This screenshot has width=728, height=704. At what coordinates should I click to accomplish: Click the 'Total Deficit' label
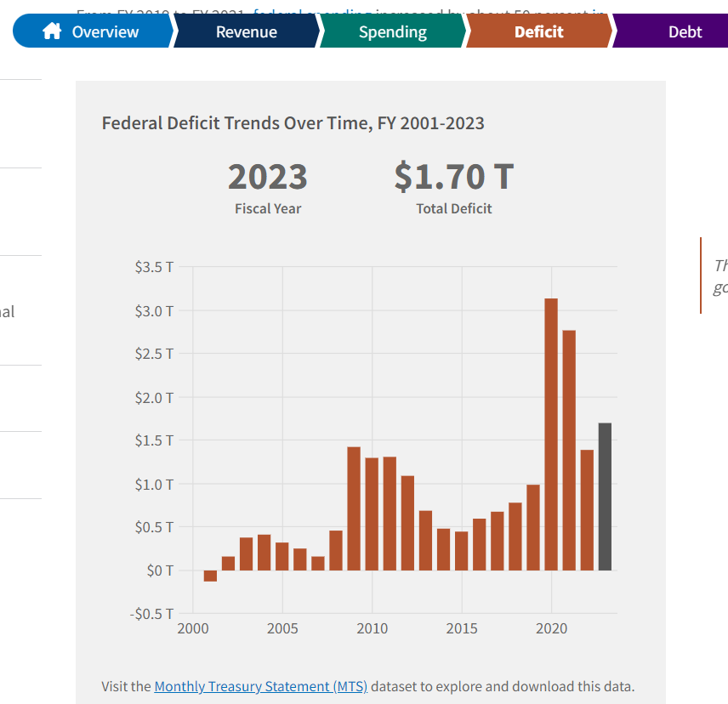(453, 209)
